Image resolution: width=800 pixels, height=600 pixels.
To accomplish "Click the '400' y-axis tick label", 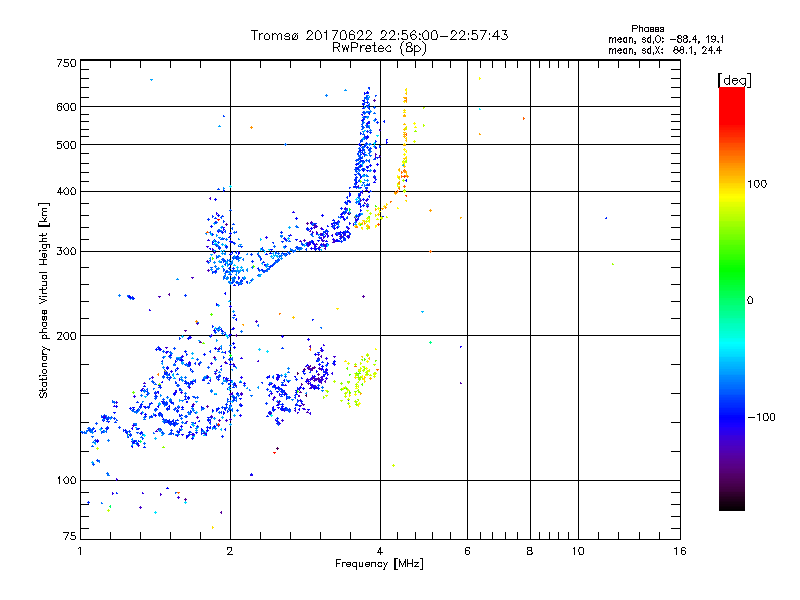I will [x=67, y=191].
